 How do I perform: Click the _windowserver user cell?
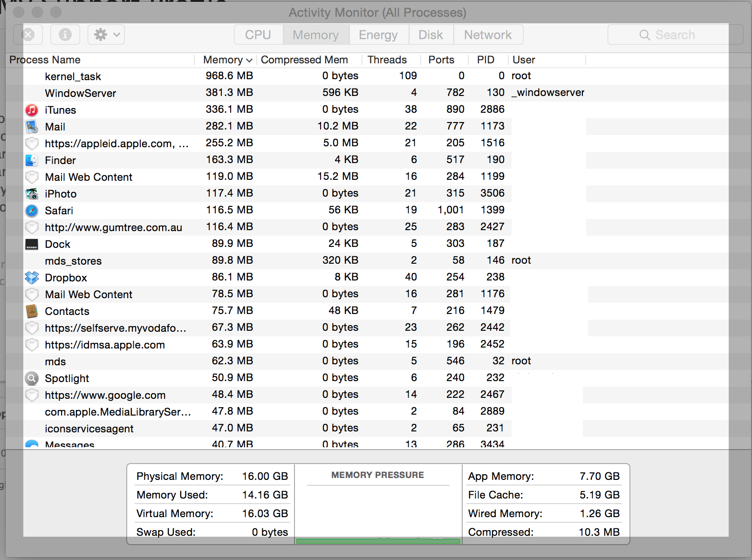click(x=548, y=93)
